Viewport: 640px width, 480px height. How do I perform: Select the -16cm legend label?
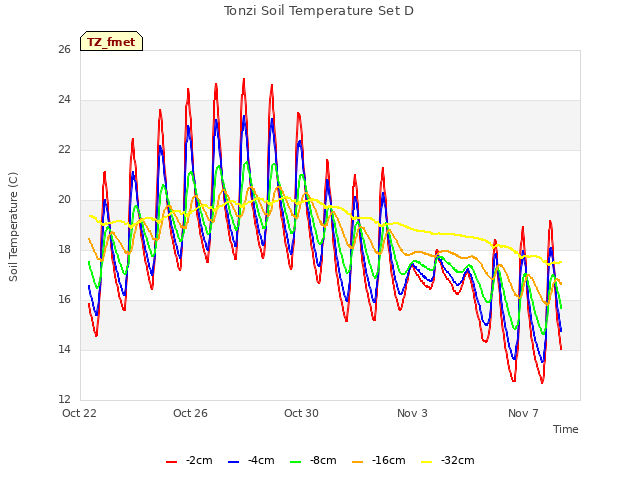tap(388, 460)
